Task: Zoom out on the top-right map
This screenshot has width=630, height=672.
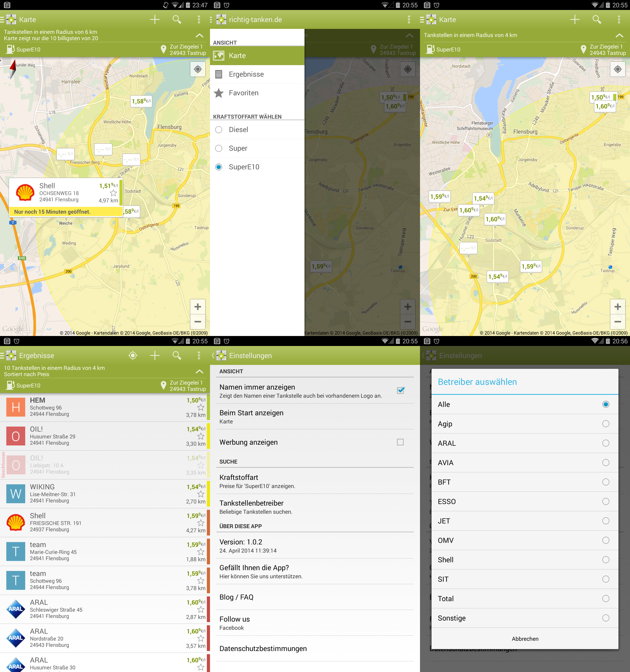Action: click(x=617, y=322)
